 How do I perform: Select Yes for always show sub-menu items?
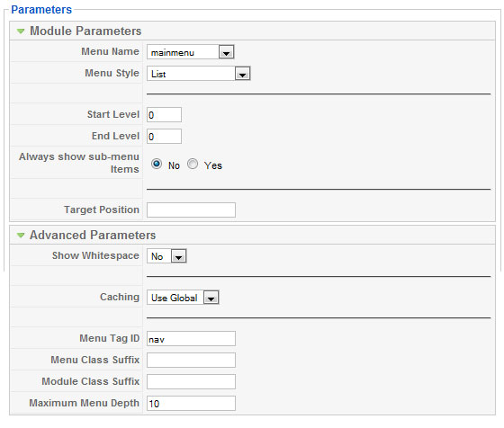click(193, 164)
